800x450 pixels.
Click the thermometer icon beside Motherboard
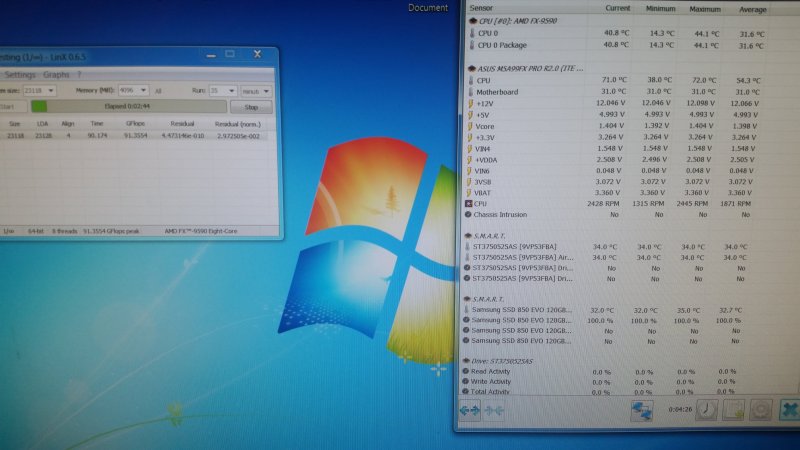click(x=471, y=92)
